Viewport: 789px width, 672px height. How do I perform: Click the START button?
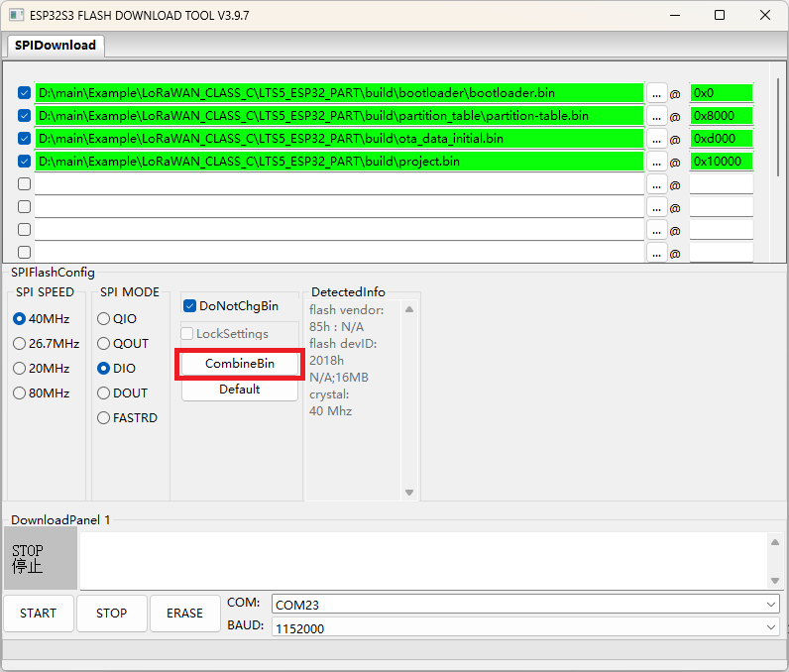[39, 614]
